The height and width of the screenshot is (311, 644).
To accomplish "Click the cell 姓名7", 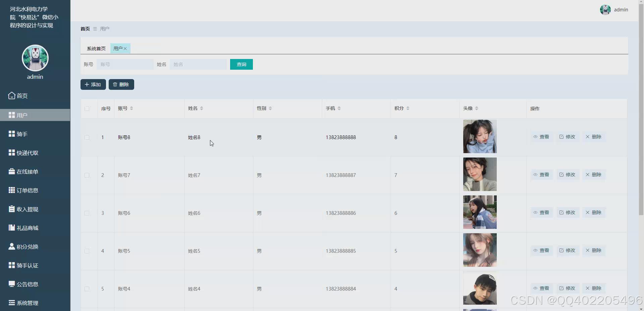I will tap(194, 175).
